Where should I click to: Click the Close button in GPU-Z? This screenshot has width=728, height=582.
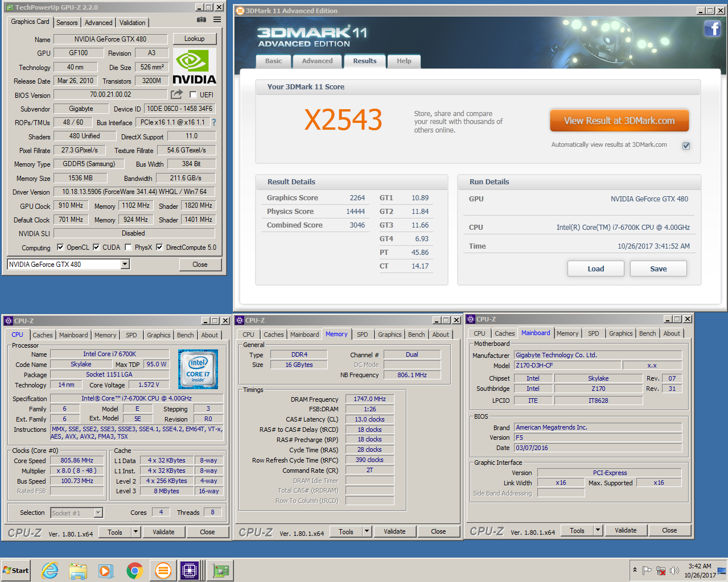pos(200,265)
